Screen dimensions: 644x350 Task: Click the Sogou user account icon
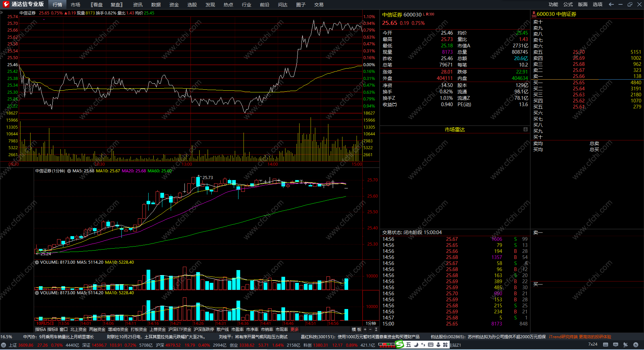coord(438,345)
